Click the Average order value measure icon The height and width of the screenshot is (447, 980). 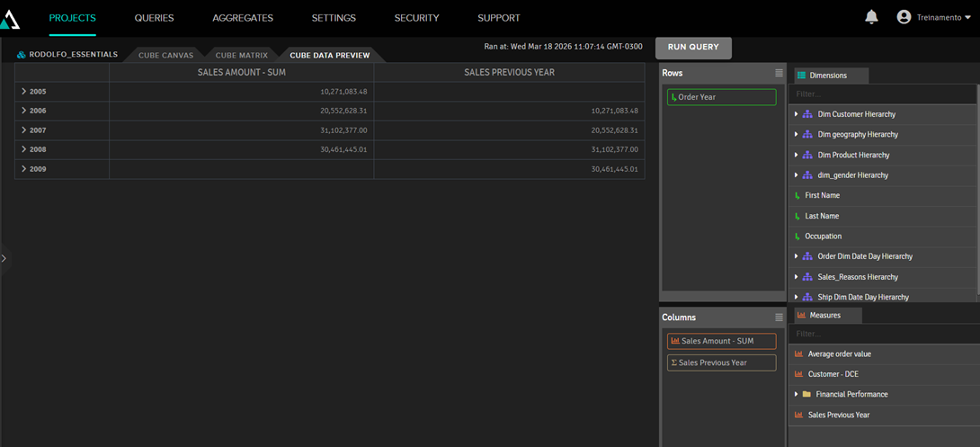tap(800, 354)
